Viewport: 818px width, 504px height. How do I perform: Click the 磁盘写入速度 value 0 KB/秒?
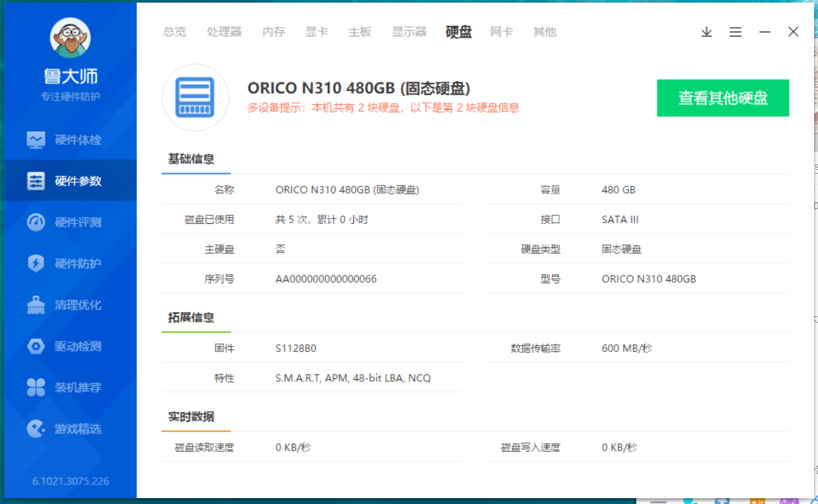(620, 447)
